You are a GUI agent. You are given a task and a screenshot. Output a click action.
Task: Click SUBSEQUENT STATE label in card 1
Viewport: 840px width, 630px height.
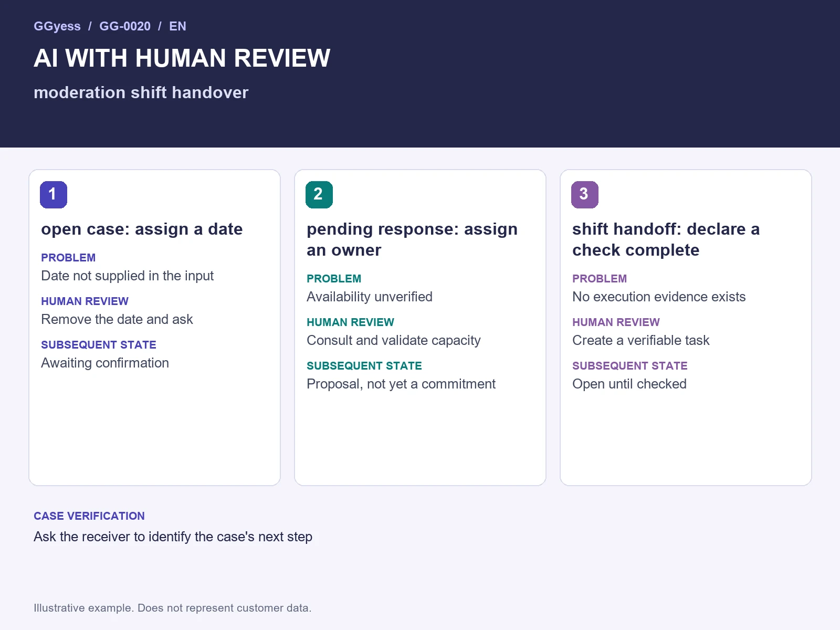[x=99, y=345]
